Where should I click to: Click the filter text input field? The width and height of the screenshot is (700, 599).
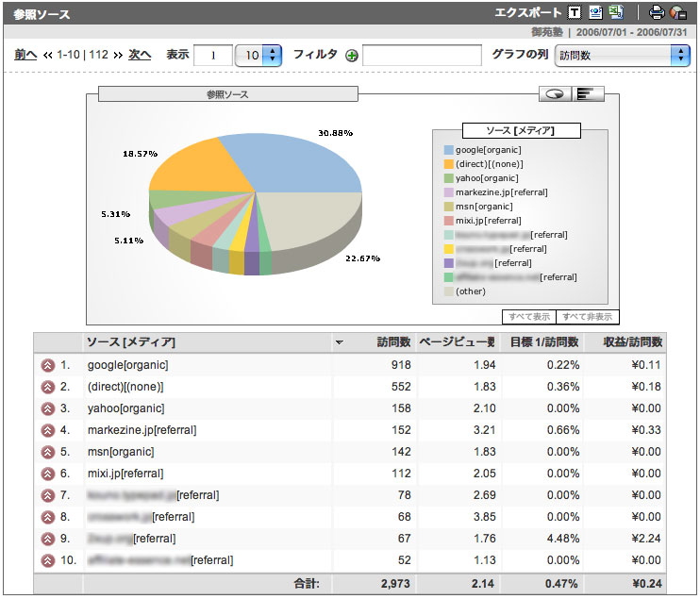tap(422, 56)
